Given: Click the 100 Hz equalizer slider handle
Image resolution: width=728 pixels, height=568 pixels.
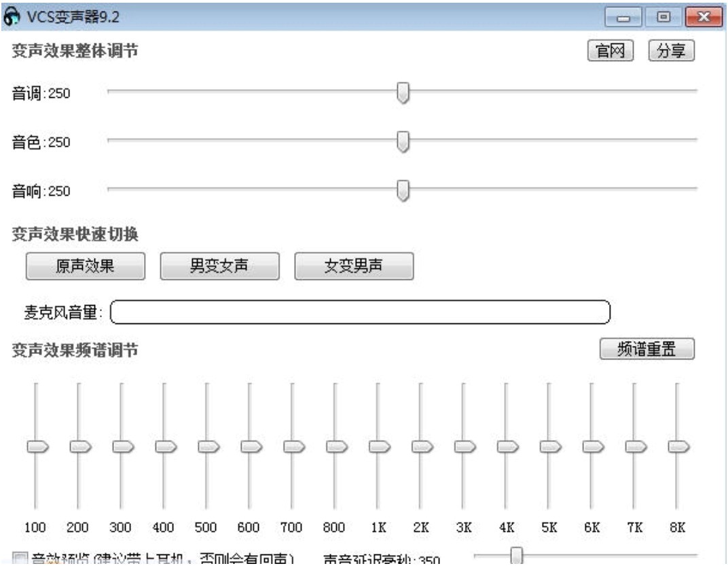Looking at the screenshot, I should [x=37, y=446].
